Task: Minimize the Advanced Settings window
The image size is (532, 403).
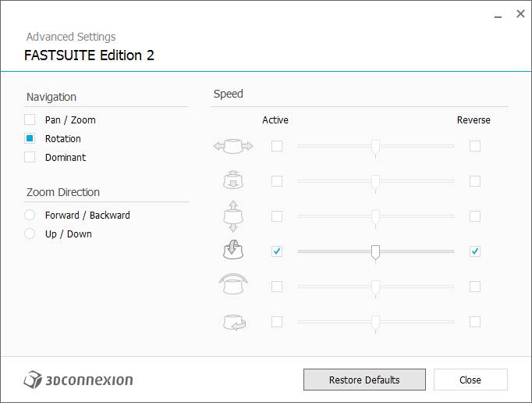Action: tap(498, 15)
